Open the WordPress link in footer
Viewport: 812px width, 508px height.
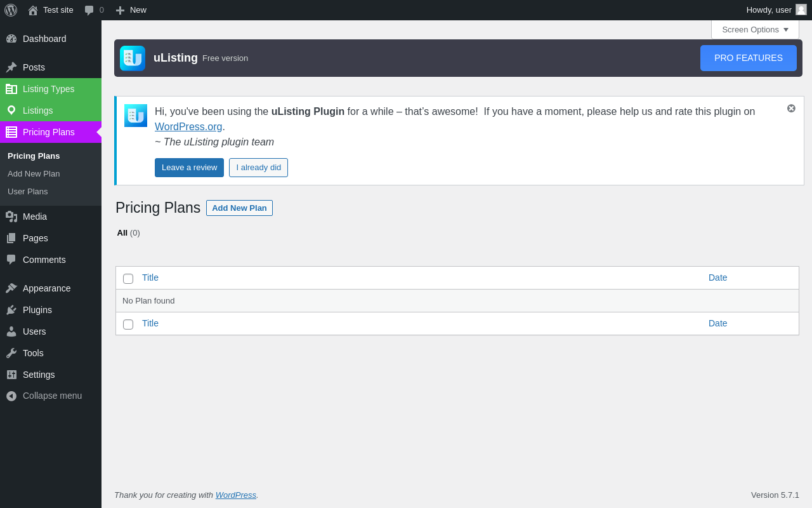236,495
